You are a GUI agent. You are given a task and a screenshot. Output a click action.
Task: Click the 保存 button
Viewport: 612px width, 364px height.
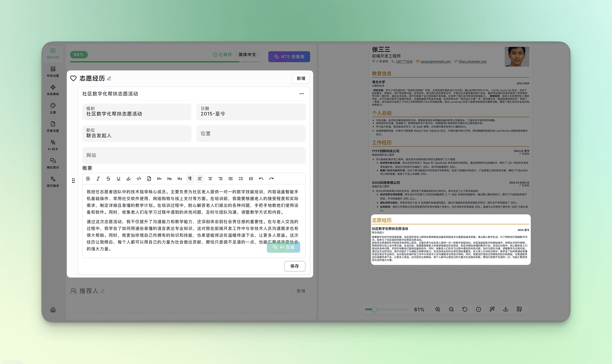click(294, 266)
